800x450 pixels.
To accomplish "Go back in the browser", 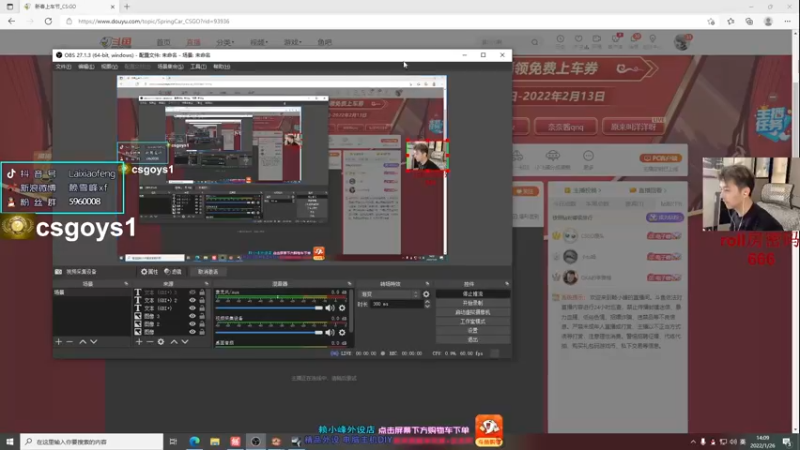I will pos(11,21).
